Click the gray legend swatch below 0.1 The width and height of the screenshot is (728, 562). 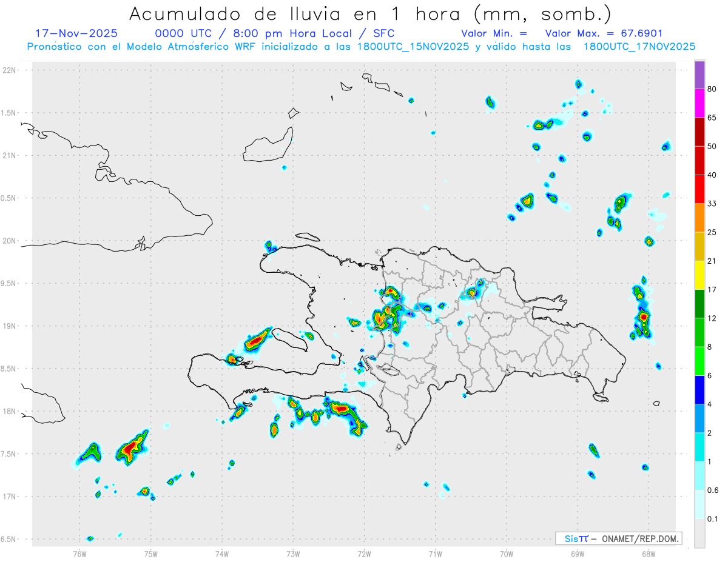tap(699, 534)
